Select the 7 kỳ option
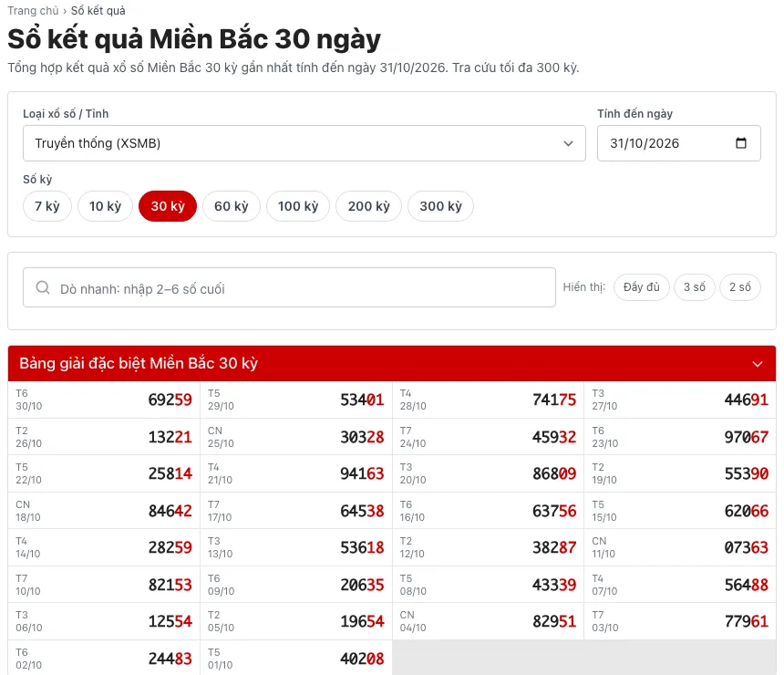Screen dimensions: 784x675 pyautogui.click(x=47, y=206)
